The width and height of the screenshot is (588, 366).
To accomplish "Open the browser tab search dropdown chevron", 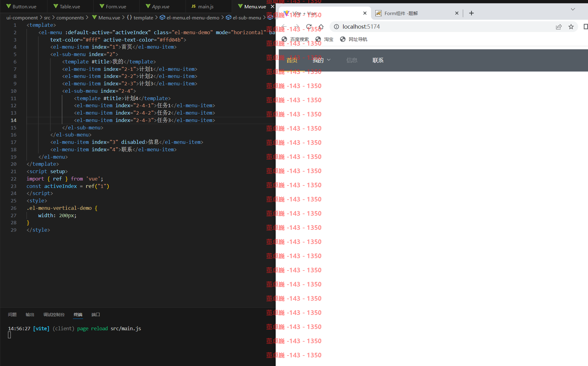I will click(x=573, y=9).
